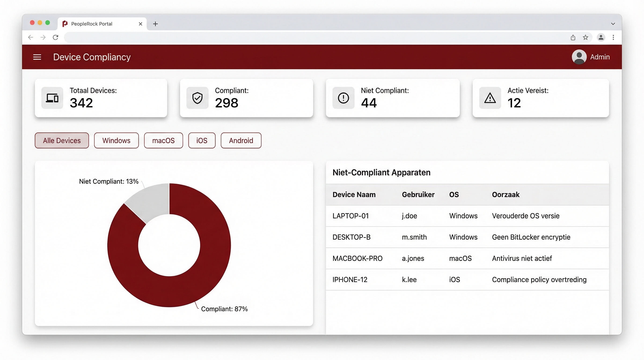Click the macOS filter button
644x360 pixels.
(163, 140)
